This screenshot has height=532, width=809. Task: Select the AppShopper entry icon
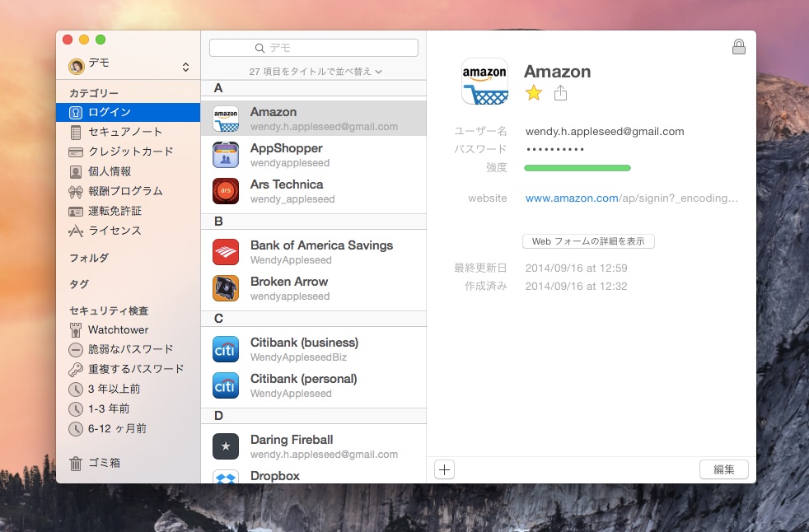(226, 155)
